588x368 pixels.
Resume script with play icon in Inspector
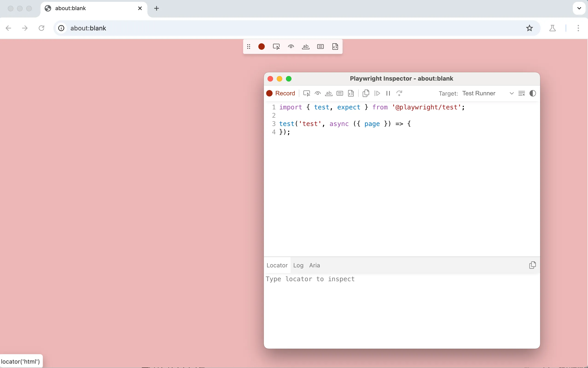377,93
